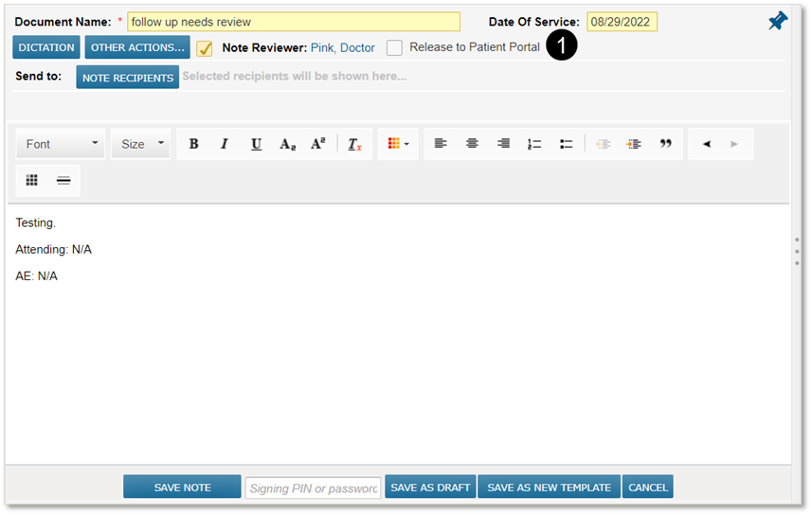This screenshot has width=812, height=515.
Task: Open the text color picker dropdown
Action: tap(398, 144)
